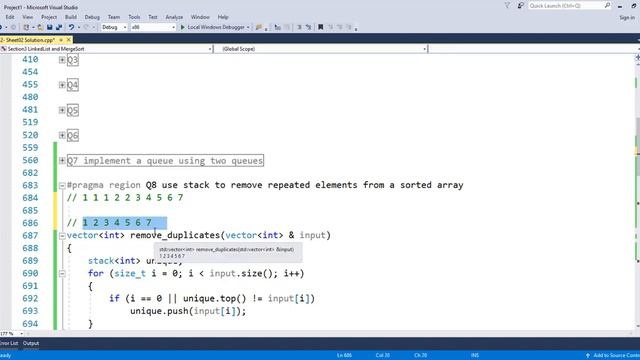Click the Undo arrow icon
Screen dimensions: 640x360
[71, 27]
